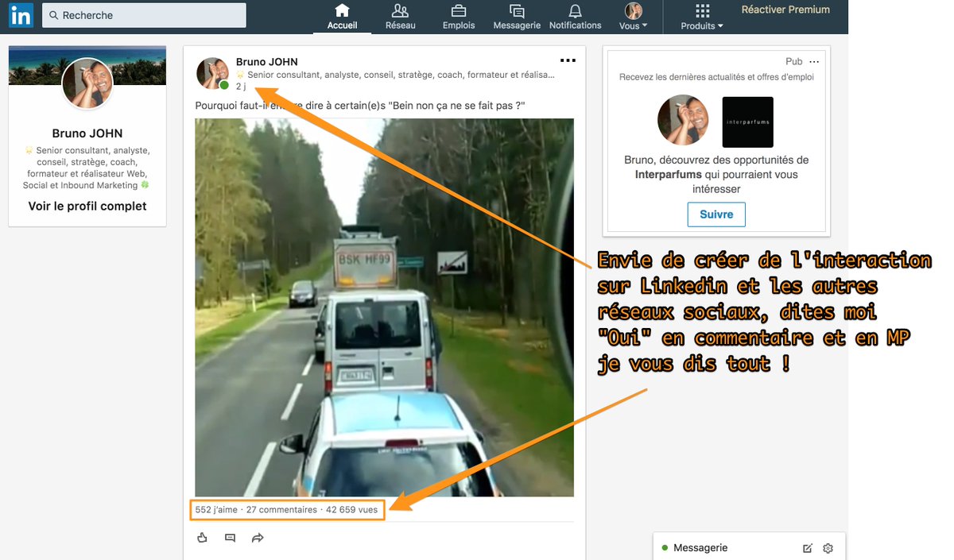Open the post's three-dot options menu

point(568,60)
